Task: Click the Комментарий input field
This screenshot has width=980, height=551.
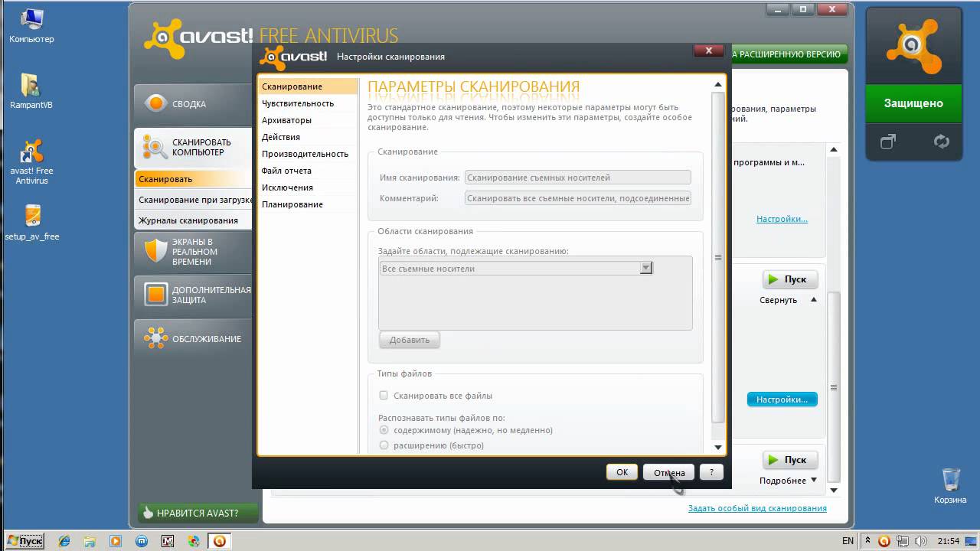Action: 578,198
